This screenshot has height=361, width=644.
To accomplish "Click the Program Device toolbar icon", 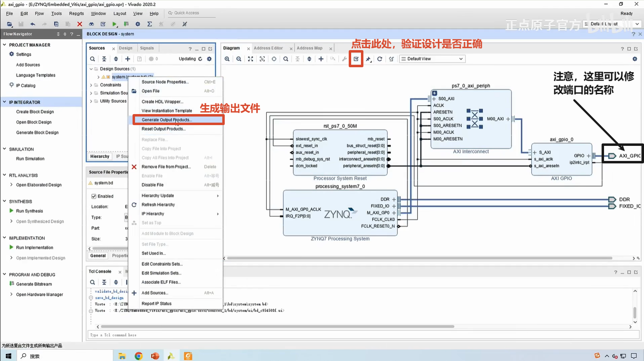I will click(x=126, y=24).
